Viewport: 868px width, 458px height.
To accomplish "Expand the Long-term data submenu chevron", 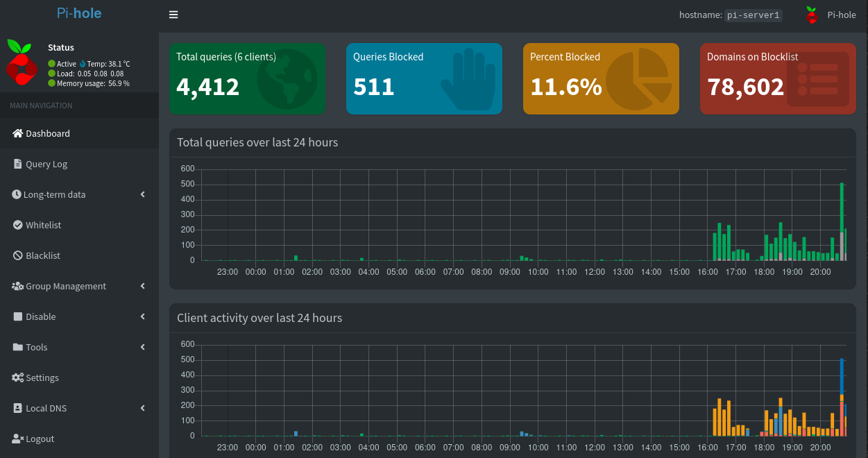I will [143, 194].
